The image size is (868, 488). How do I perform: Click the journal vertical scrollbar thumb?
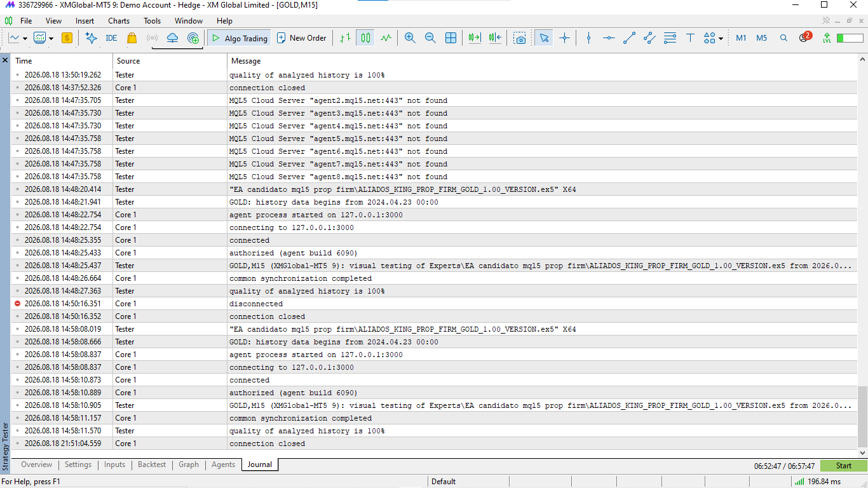tap(862, 416)
